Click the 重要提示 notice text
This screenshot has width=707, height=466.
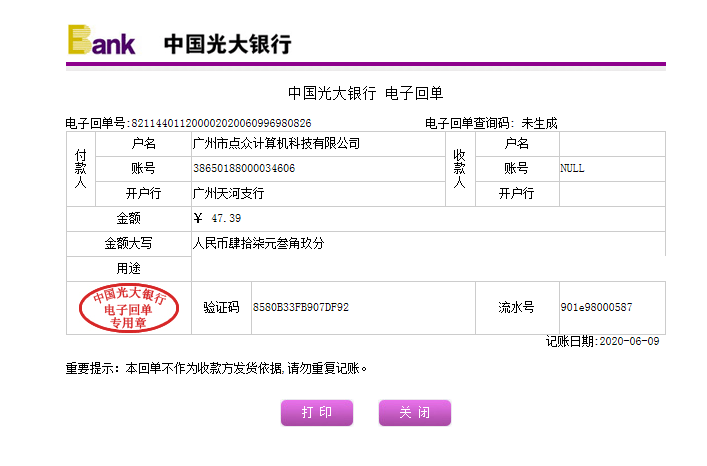(x=217, y=368)
